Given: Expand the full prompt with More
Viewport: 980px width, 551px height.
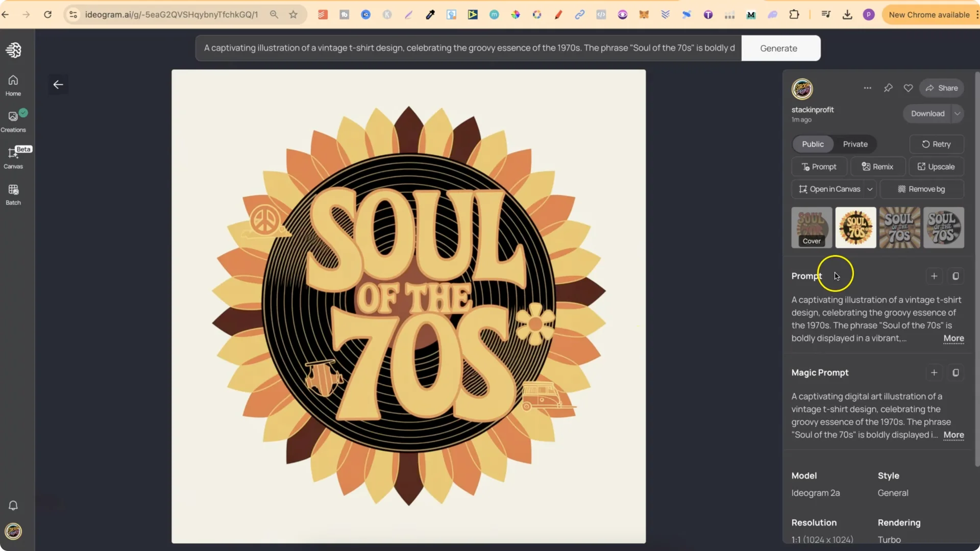Looking at the screenshot, I should point(953,339).
